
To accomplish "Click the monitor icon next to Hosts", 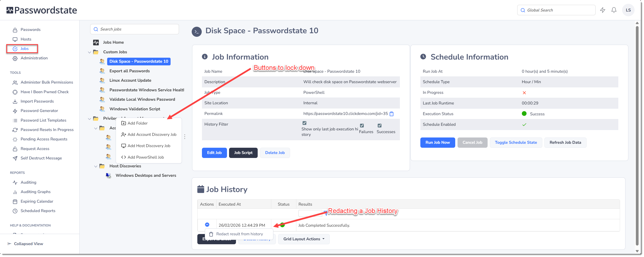I will tap(15, 39).
